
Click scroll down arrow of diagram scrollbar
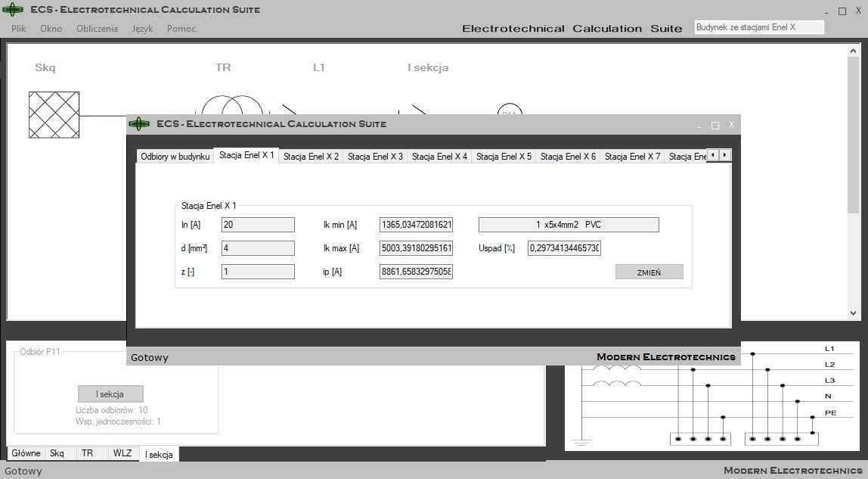point(853,313)
